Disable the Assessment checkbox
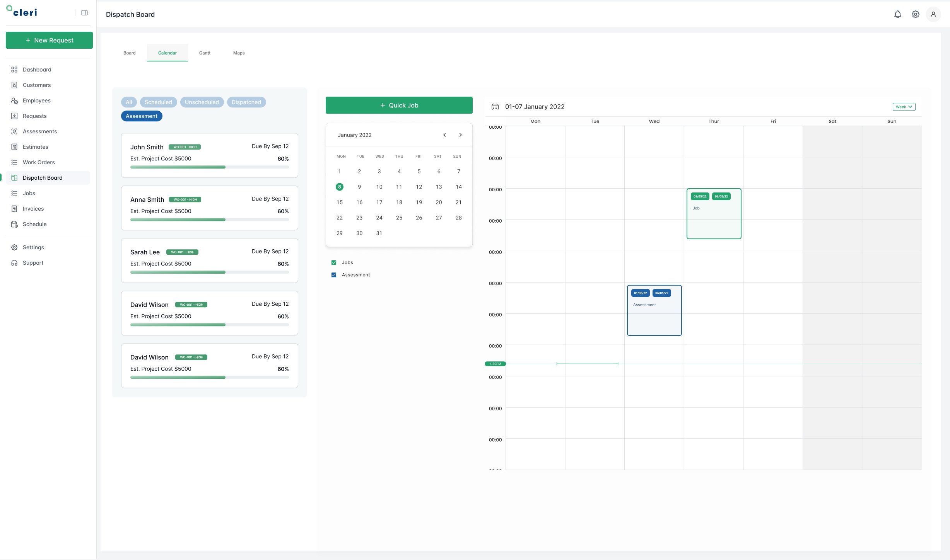Image resolution: width=950 pixels, height=560 pixels. point(334,275)
